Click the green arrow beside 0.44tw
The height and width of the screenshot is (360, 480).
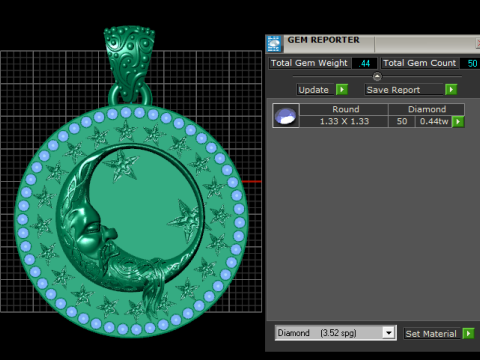458,122
